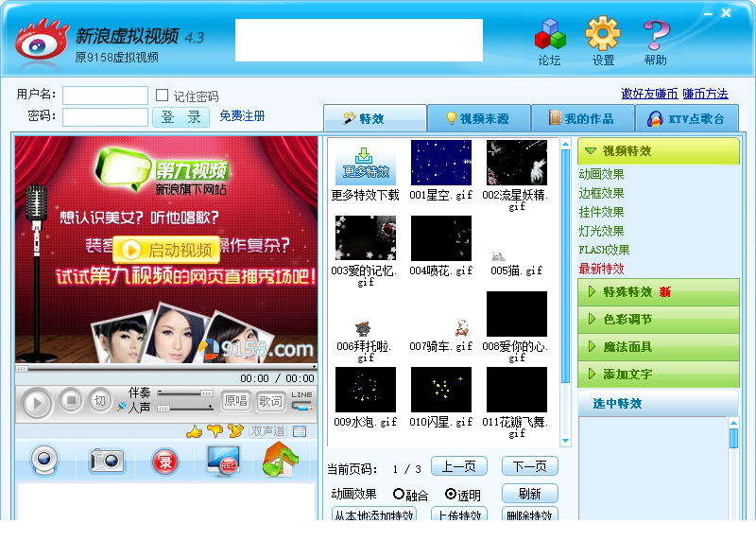Toggle the original vocal (原唱) button
756x541 pixels.
pyautogui.click(x=235, y=401)
